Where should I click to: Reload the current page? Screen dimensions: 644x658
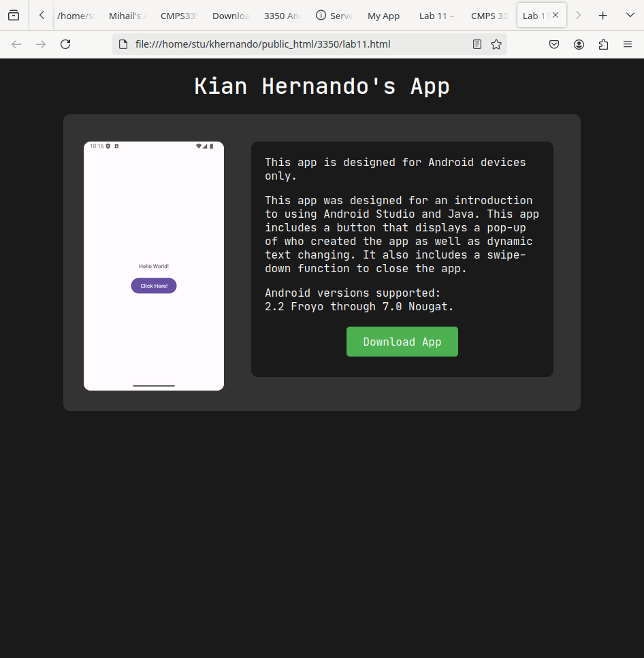click(65, 44)
